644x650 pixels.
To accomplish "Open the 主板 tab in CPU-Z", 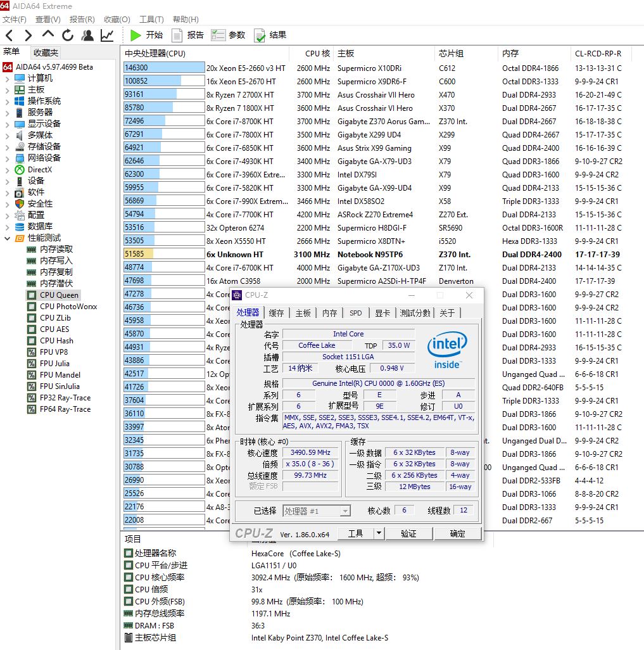I will [303, 313].
